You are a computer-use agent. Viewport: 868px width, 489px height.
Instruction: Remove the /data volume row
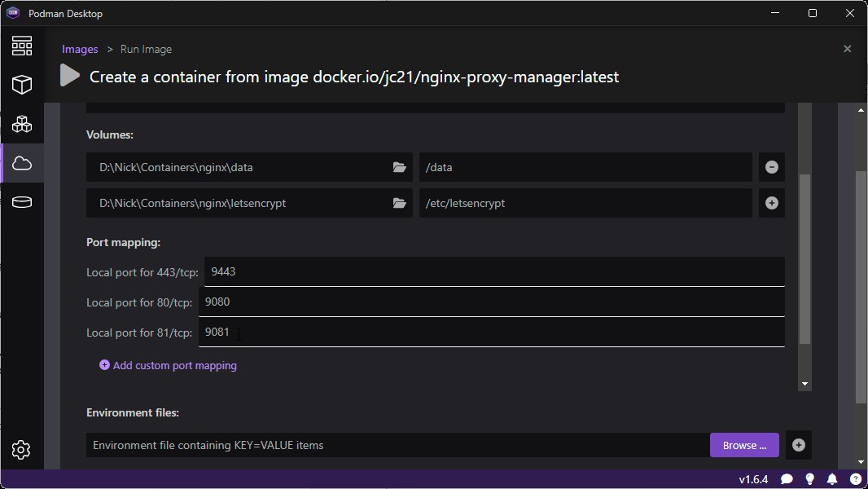point(772,167)
